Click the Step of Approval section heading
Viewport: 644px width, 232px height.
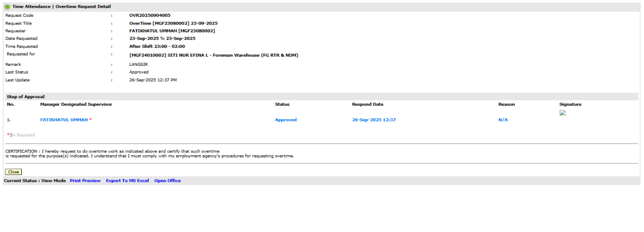point(25,96)
